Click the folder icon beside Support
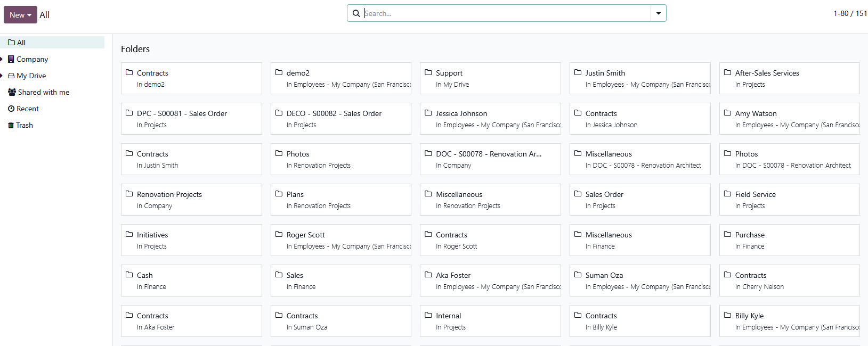Image resolution: width=868 pixels, height=346 pixels. point(428,72)
